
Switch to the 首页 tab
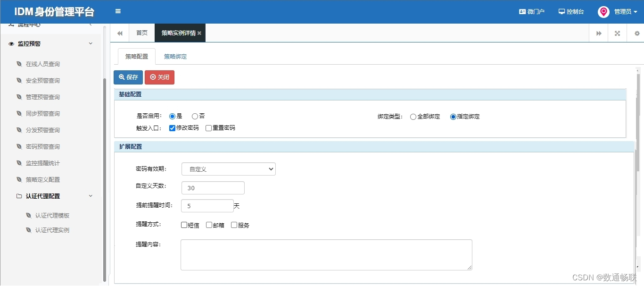142,33
